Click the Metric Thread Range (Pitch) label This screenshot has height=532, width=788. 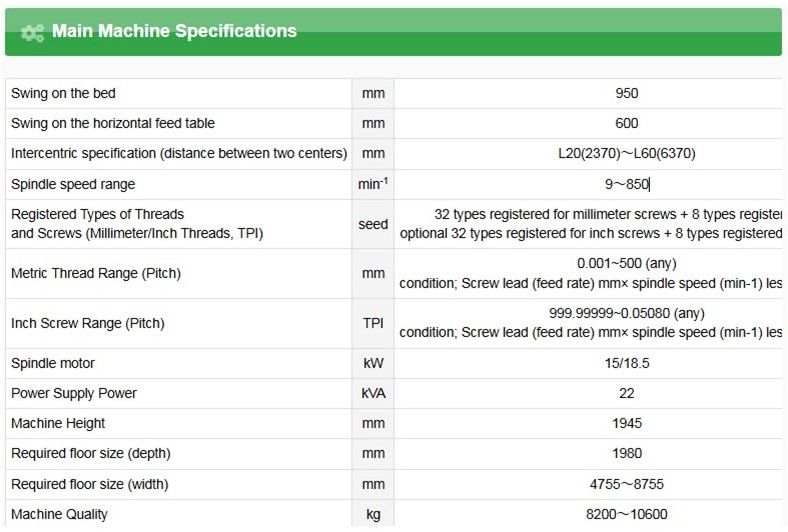96,273
